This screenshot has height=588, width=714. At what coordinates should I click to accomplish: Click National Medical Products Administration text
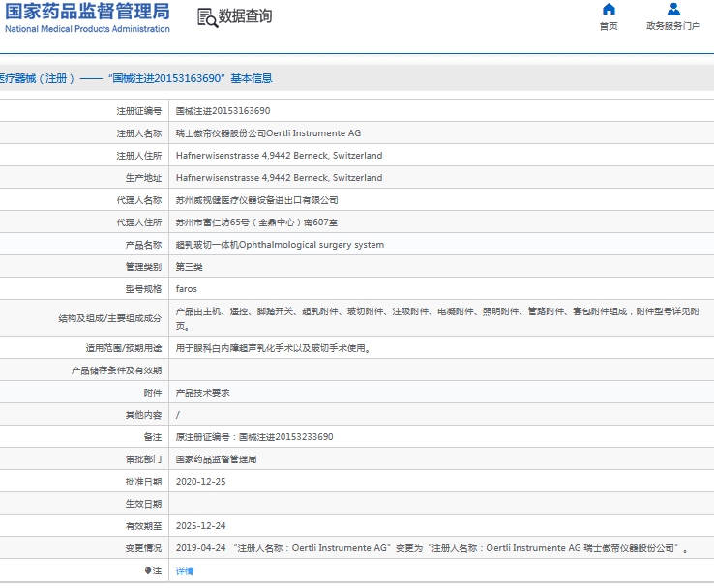(x=87, y=29)
